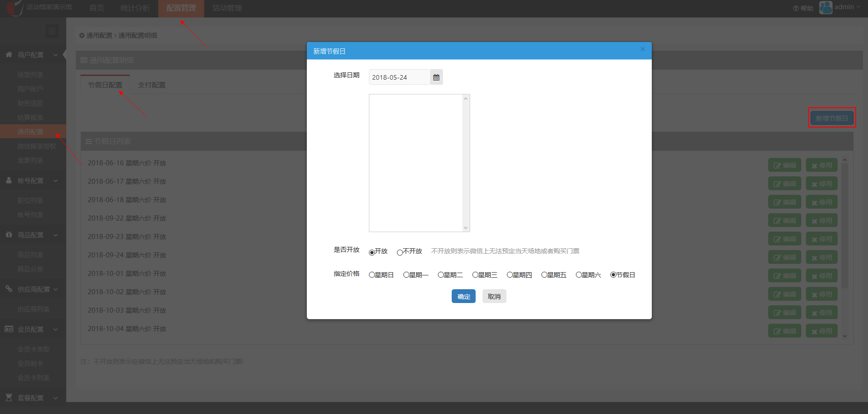This screenshot has width=868, height=414.
Task: Click the 选择日期 input field
Action: click(399, 77)
